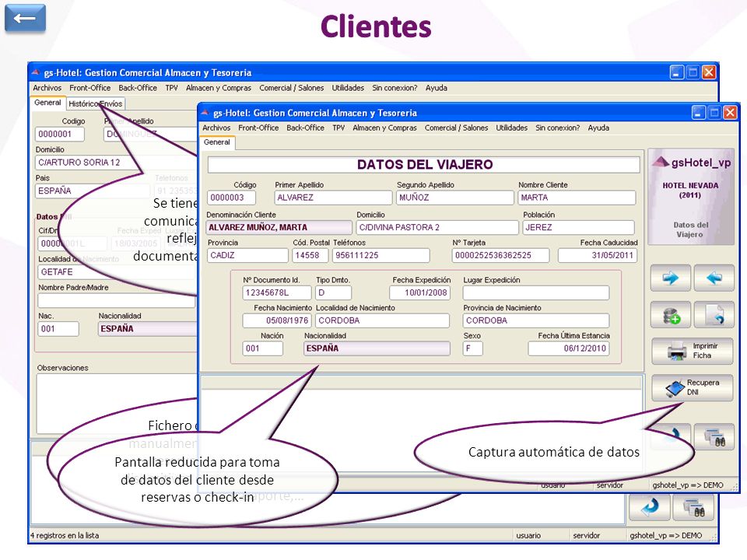The width and height of the screenshot is (747, 560).
Task: Click Sexo field containing F
Action: pyautogui.click(x=472, y=348)
